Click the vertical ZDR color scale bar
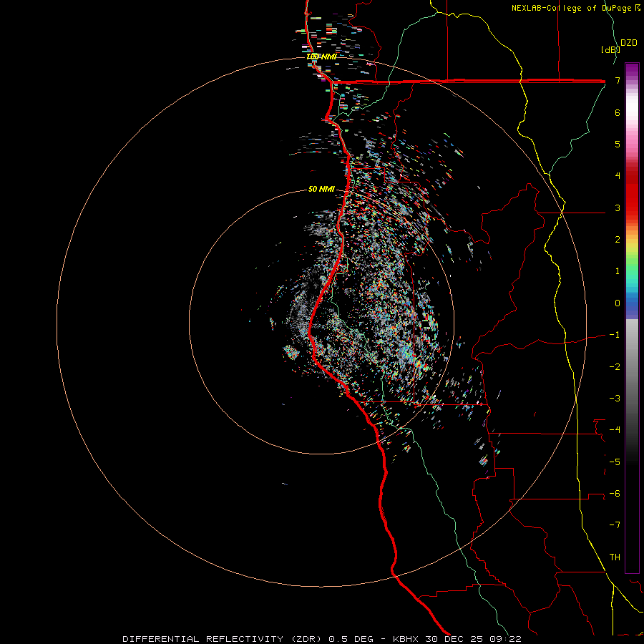The image size is (644, 644). click(x=632, y=318)
